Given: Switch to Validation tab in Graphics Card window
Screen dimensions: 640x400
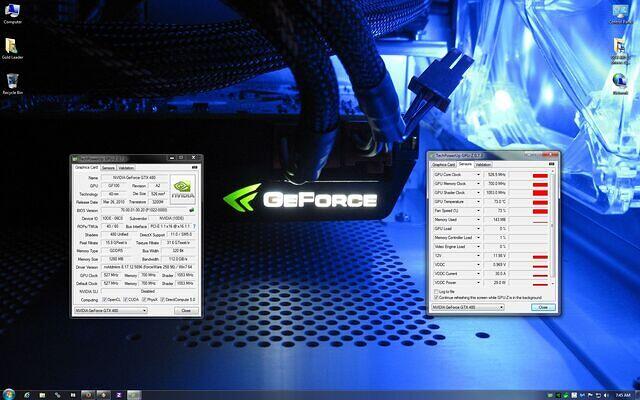Looking at the screenshot, I should tap(126, 168).
